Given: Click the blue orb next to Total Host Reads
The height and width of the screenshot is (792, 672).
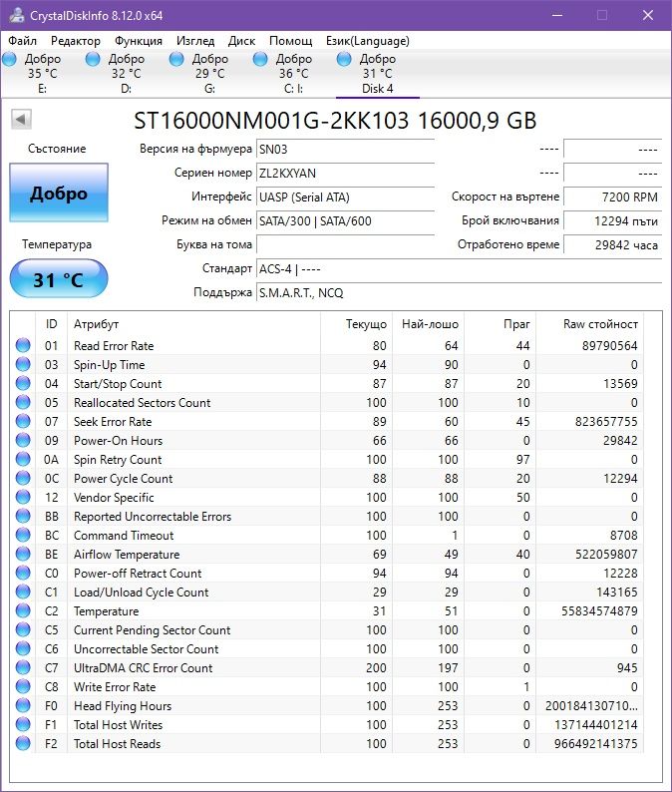Looking at the screenshot, I should (x=23, y=743).
